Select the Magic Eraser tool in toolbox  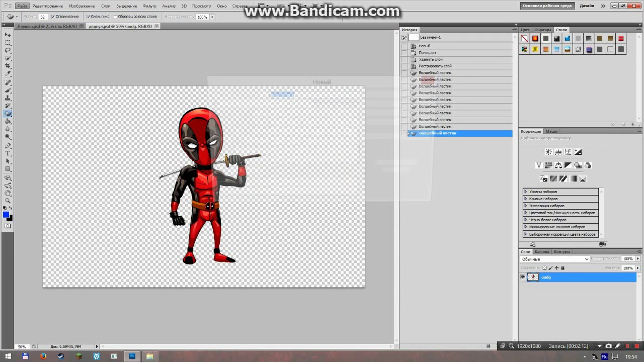pos(8,113)
